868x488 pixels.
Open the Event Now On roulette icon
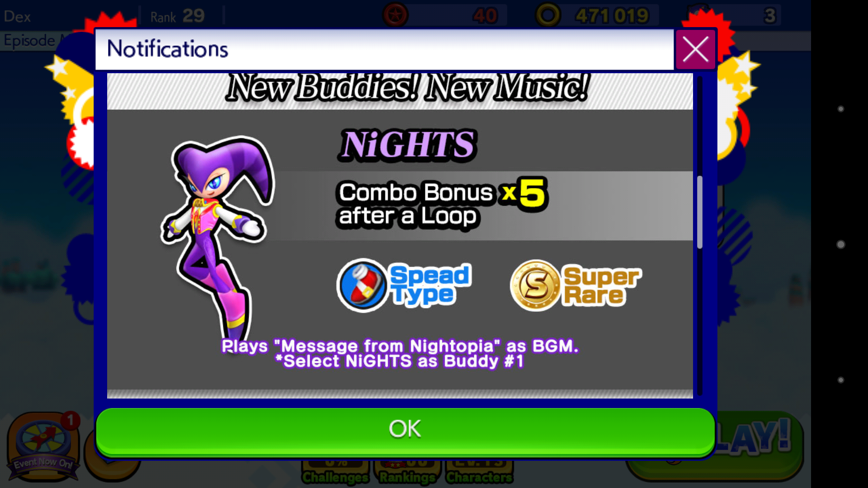click(43, 445)
